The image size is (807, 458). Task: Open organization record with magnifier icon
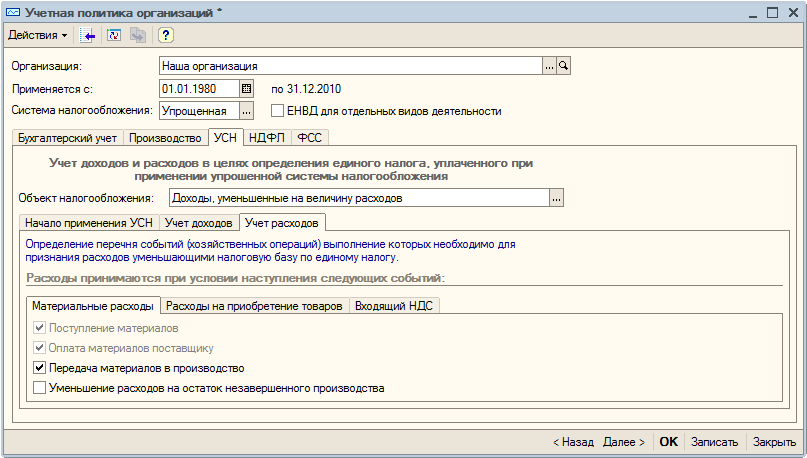point(564,66)
